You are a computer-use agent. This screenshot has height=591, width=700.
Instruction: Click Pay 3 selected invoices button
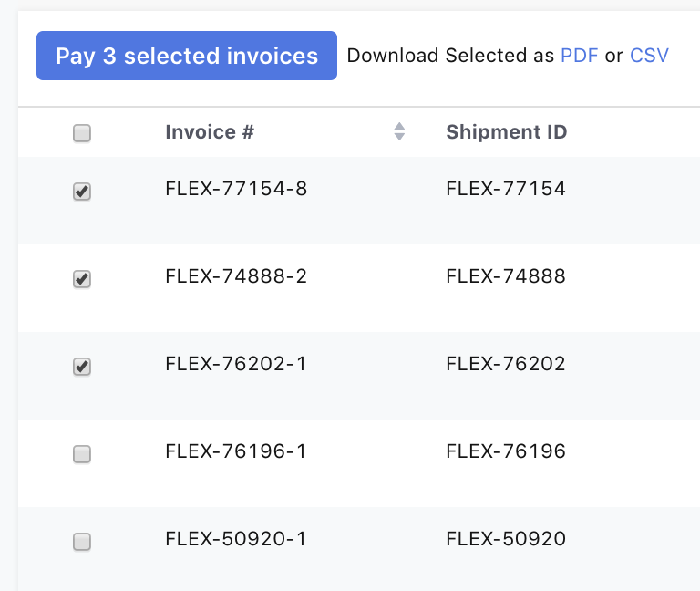coord(187,56)
